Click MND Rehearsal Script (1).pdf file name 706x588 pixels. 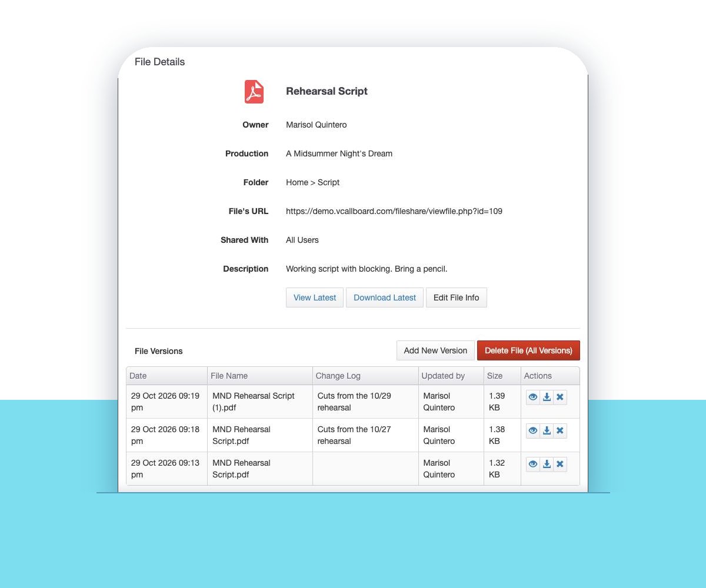[254, 402]
